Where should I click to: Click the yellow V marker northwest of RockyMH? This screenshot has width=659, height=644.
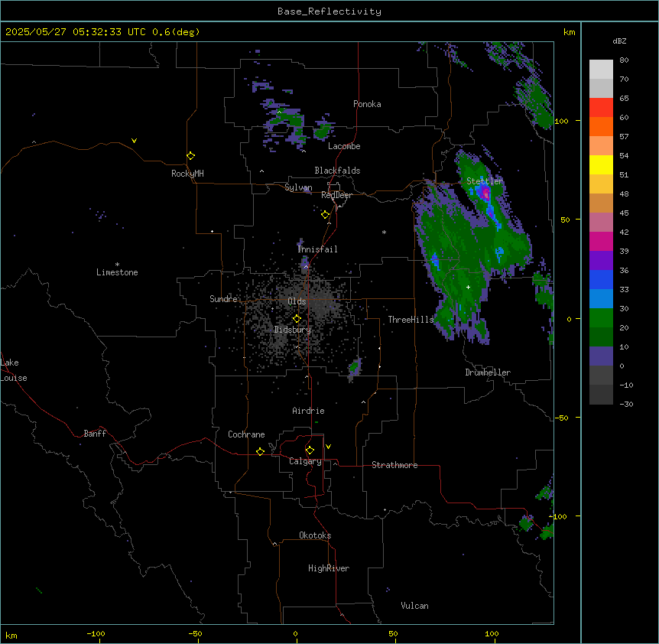tap(134, 141)
